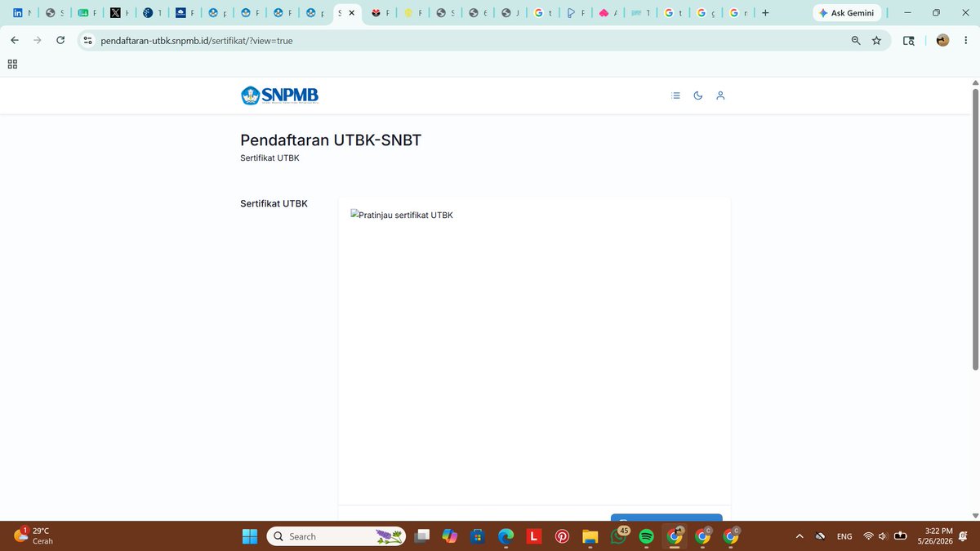Close the current SNPMB tab
The image size is (980, 551).
[352, 13]
